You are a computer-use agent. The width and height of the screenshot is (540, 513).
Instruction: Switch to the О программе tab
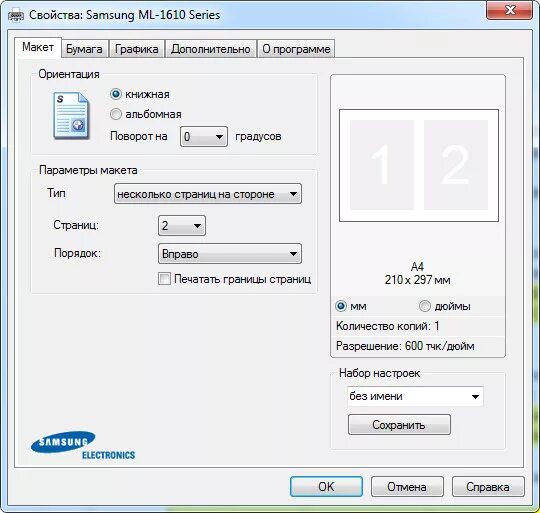point(296,49)
